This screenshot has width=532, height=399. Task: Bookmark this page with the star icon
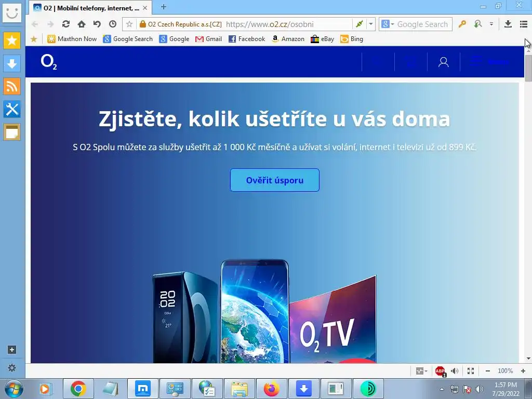(129, 24)
